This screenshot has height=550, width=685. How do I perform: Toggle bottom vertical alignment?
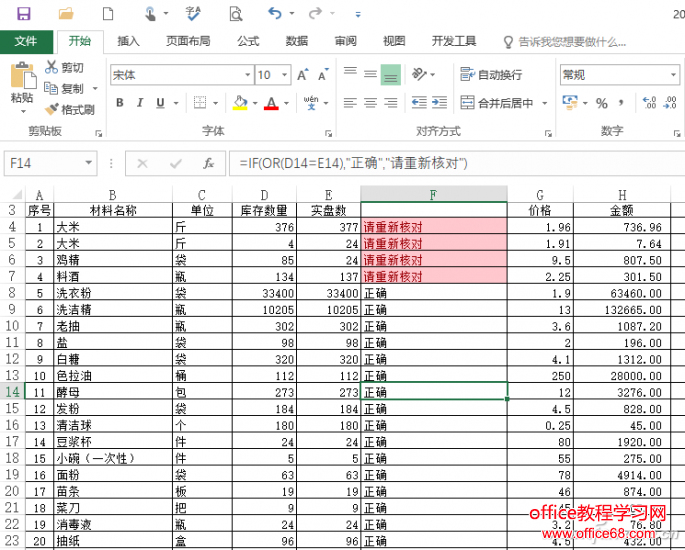(391, 74)
